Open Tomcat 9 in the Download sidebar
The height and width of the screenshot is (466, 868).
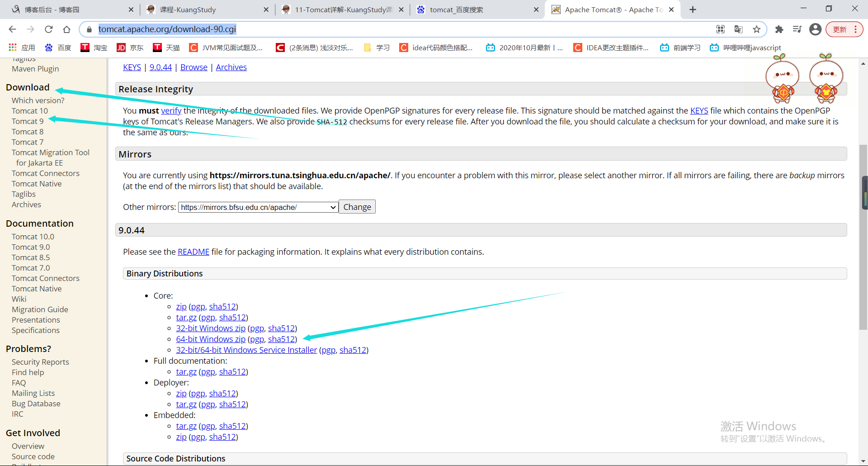(28, 121)
